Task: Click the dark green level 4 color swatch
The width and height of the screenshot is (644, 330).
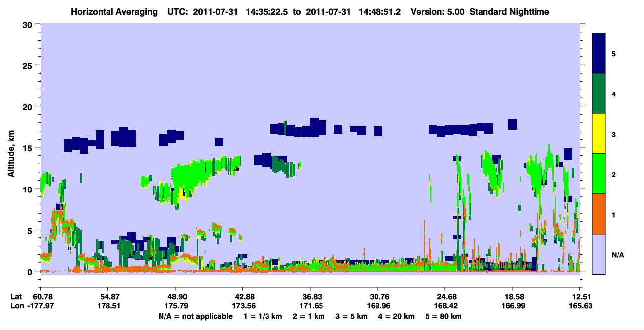Action: coord(599,94)
